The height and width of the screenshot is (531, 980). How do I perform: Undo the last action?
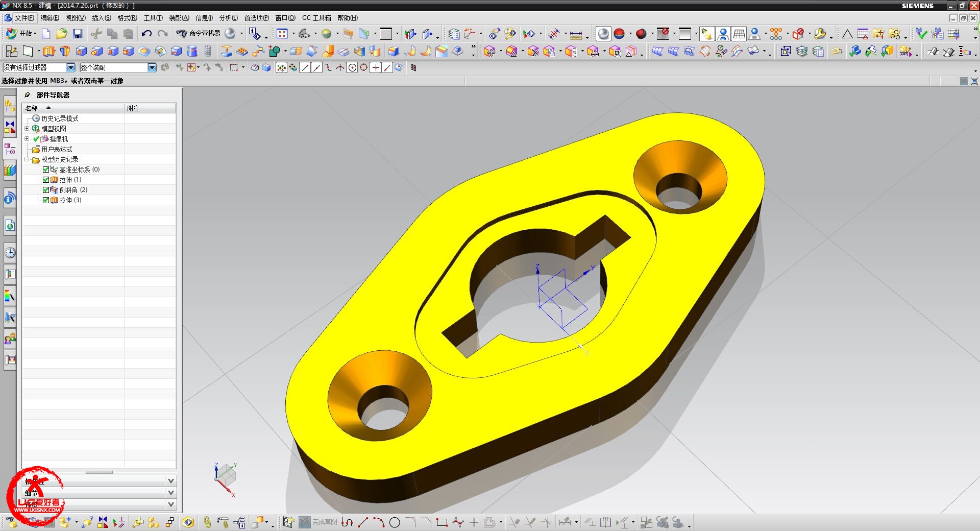(146, 34)
